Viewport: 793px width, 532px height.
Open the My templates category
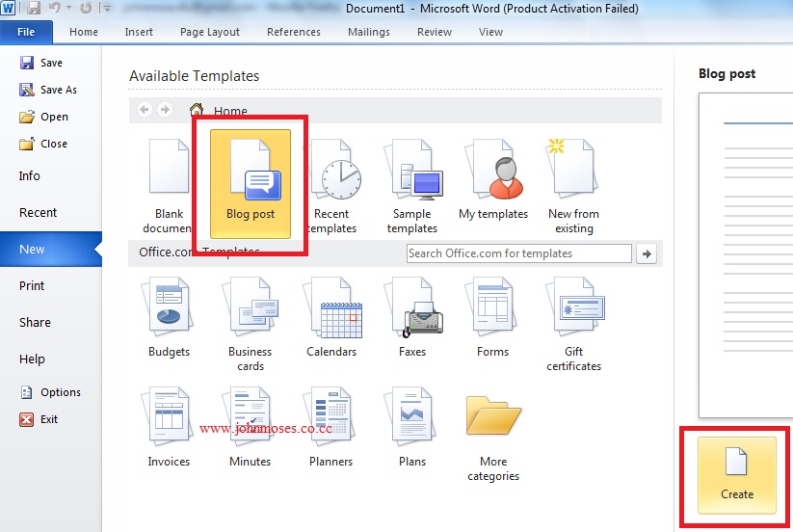click(x=493, y=179)
